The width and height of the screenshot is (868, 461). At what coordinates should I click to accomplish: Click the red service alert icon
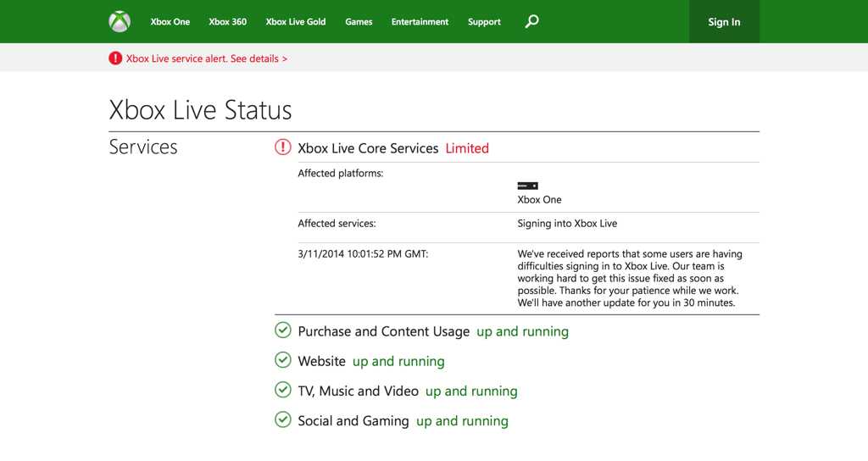tap(115, 58)
